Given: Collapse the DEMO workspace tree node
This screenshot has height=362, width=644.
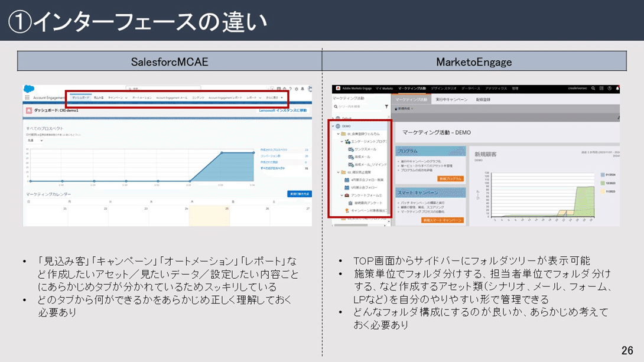Looking at the screenshot, I should click(x=333, y=126).
